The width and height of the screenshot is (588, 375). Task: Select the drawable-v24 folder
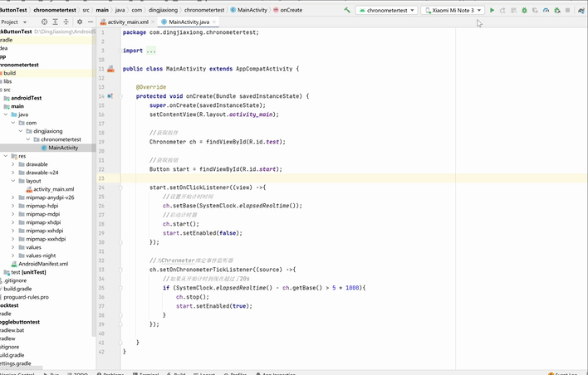[x=42, y=173]
